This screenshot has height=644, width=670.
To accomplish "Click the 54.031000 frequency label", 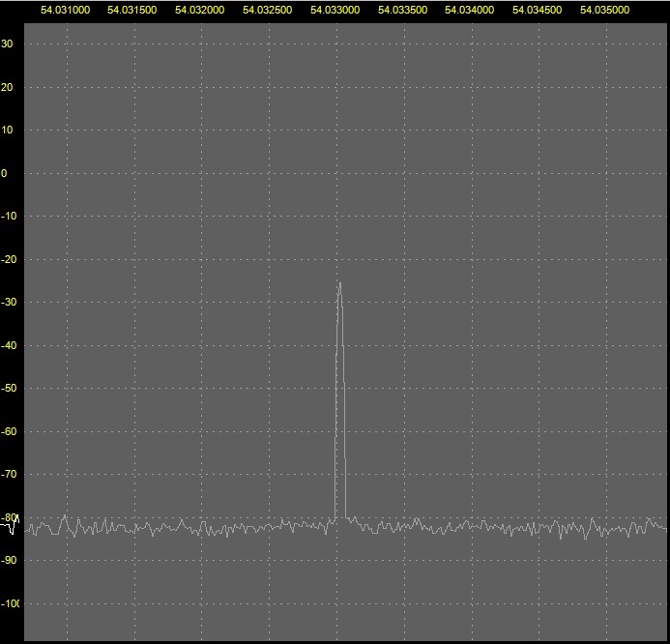I will (65, 10).
